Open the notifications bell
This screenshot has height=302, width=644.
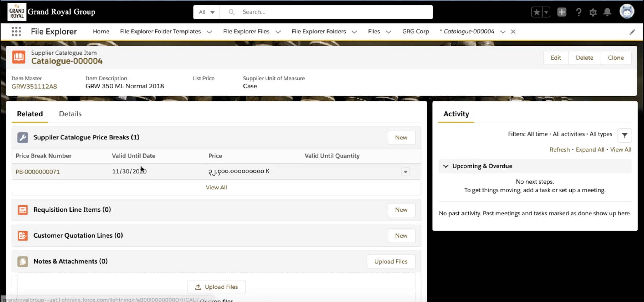point(607,12)
